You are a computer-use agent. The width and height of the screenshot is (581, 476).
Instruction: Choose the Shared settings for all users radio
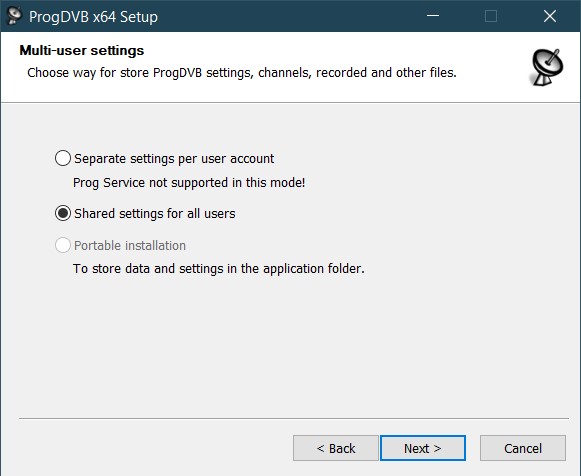(x=63, y=213)
